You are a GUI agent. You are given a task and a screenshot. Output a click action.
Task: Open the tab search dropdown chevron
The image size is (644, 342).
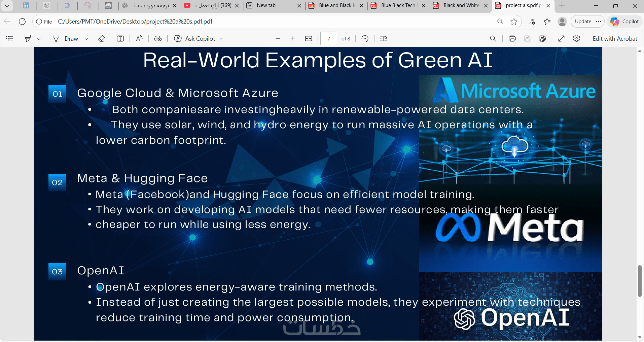click(7, 6)
